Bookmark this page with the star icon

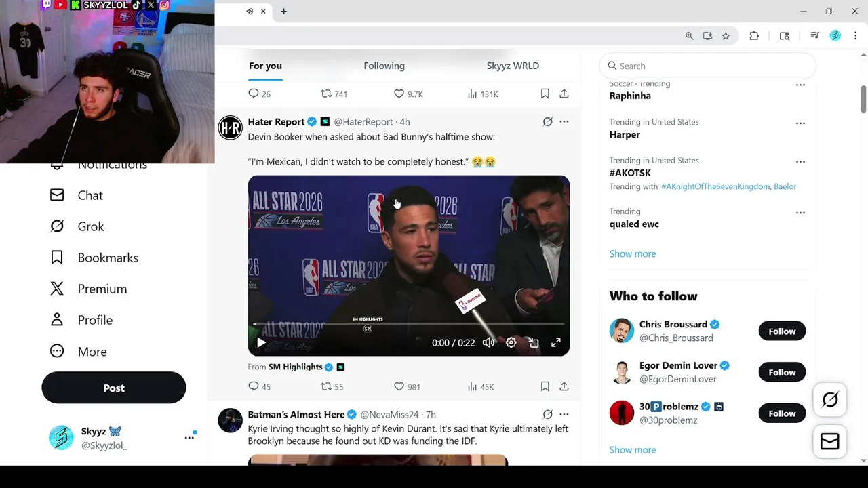tap(726, 36)
